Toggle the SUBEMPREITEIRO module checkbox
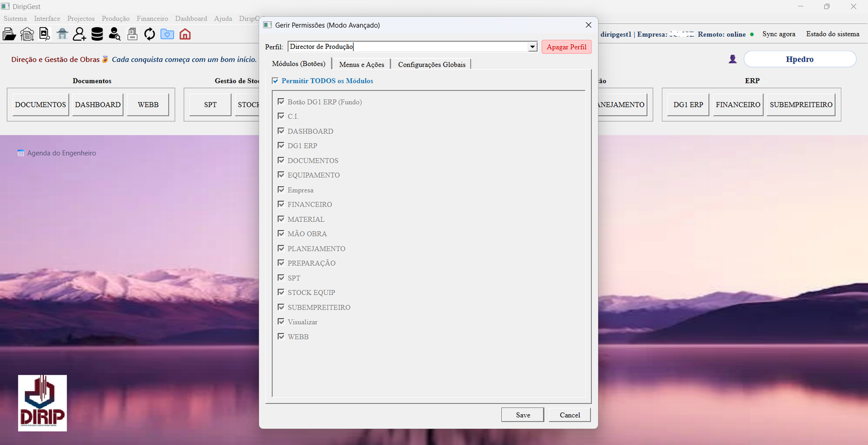The width and height of the screenshot is (868, 445). point(281,307)
